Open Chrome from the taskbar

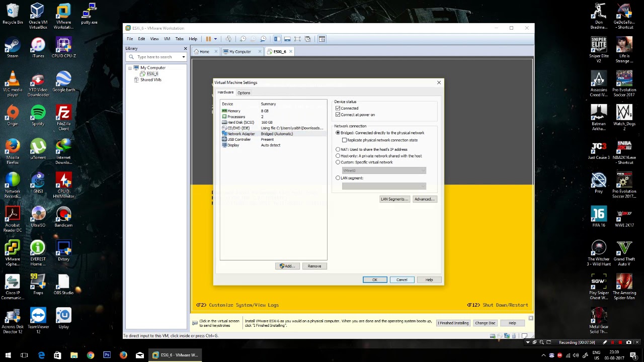pyautogui.click(x=91, y=355)
